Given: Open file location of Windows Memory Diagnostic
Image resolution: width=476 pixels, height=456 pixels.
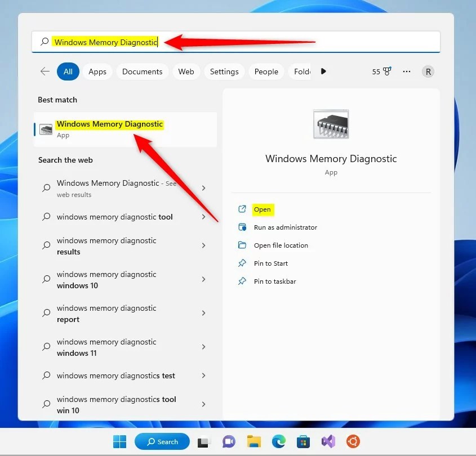Looking at the screenshot, I should click(281, 245).
